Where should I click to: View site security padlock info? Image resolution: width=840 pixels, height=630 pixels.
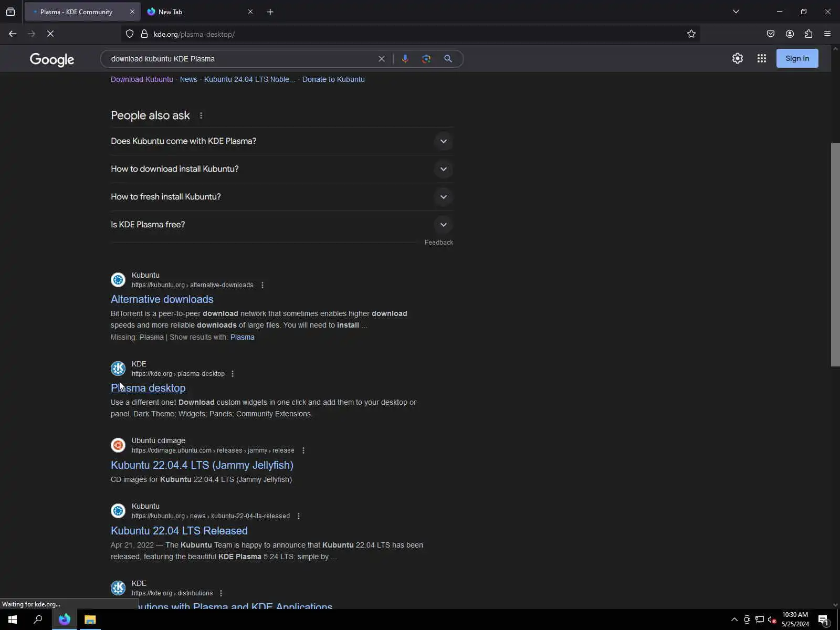144,34
